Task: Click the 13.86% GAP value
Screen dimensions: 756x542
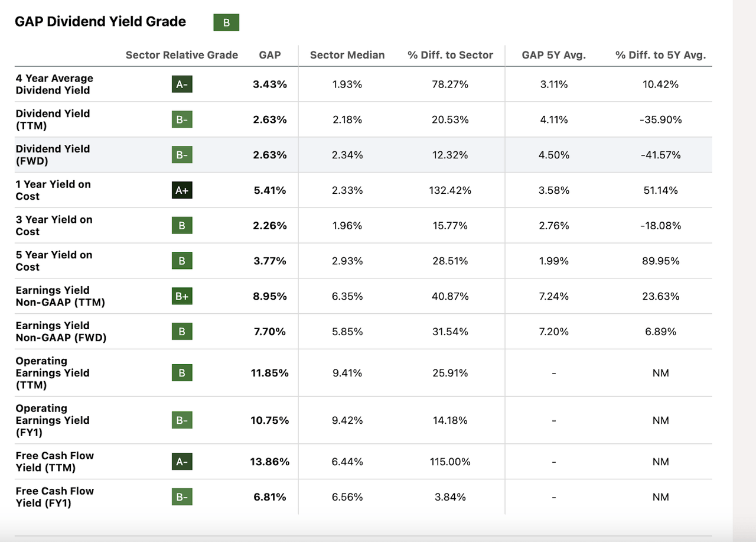Action: click(270, 462)
